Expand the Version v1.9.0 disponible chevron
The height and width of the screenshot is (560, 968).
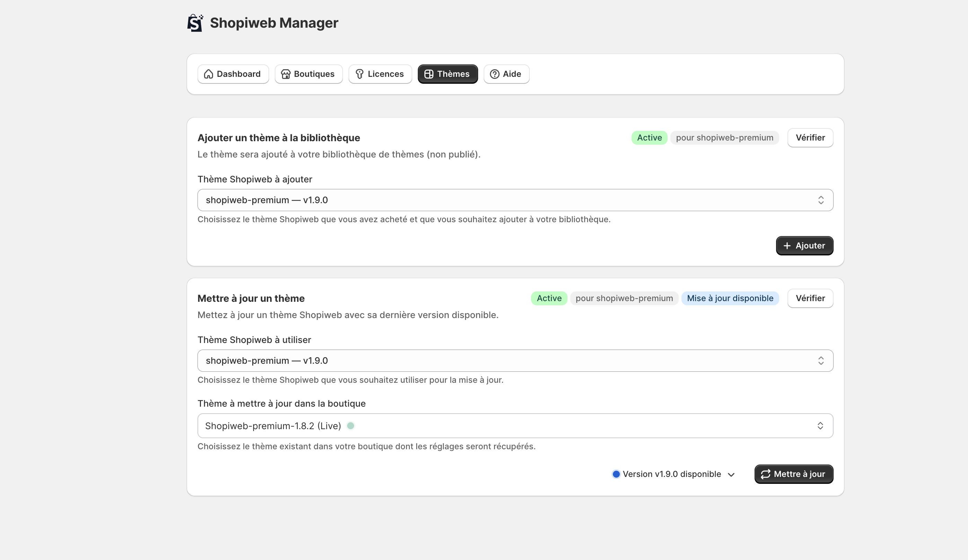click(x=731, y=475)
